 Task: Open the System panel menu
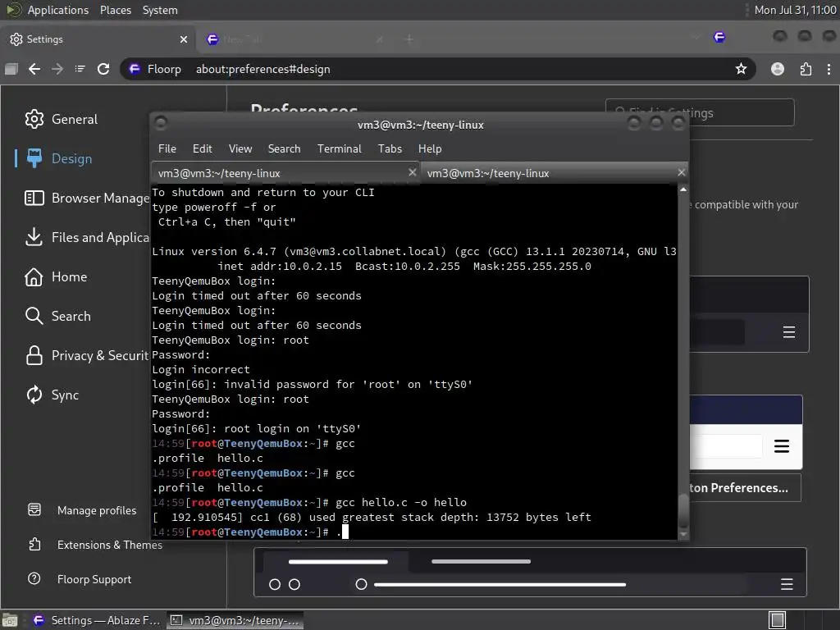160,10
